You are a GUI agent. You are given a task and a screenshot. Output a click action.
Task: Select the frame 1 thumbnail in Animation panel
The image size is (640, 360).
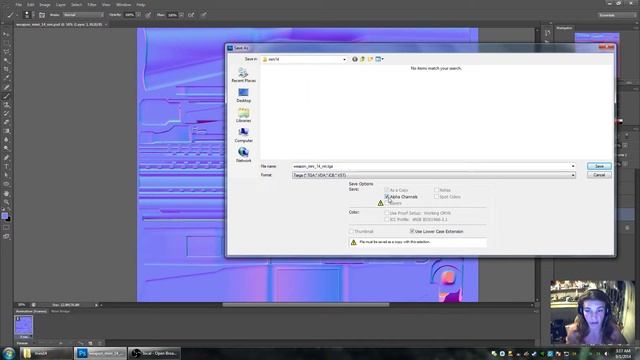point(24,325)
